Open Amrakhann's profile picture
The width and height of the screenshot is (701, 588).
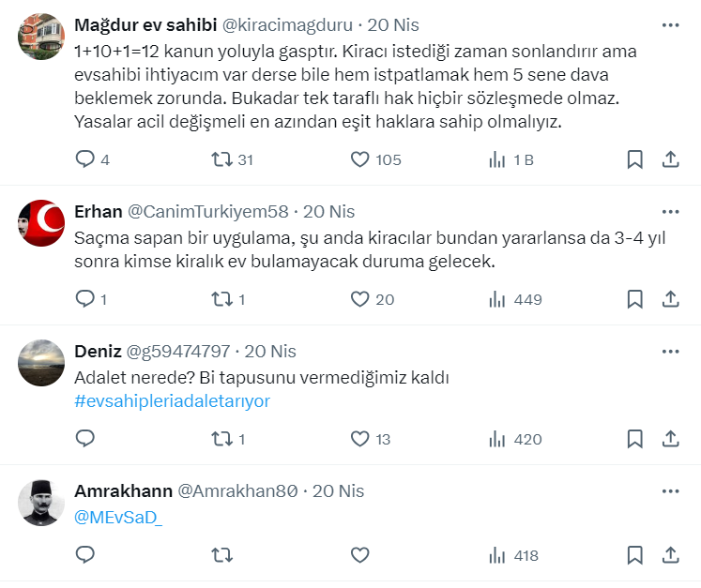tap(41, 505)
